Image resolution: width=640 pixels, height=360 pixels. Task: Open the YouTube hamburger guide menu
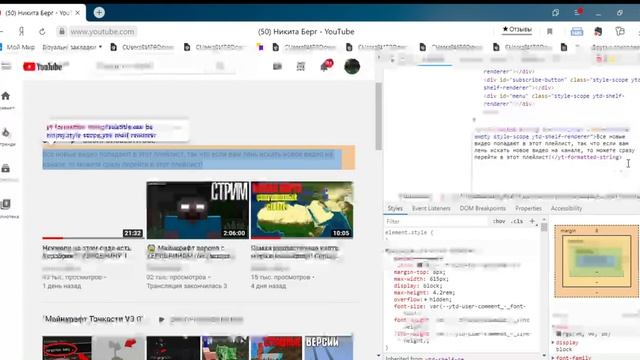[x=6, y=66]
